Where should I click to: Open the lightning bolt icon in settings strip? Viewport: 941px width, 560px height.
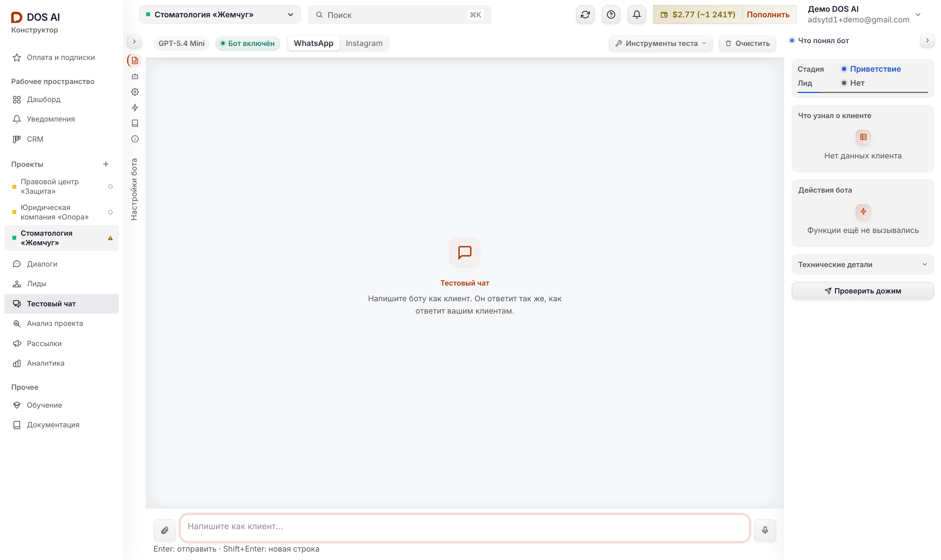[x=135, y=108]
